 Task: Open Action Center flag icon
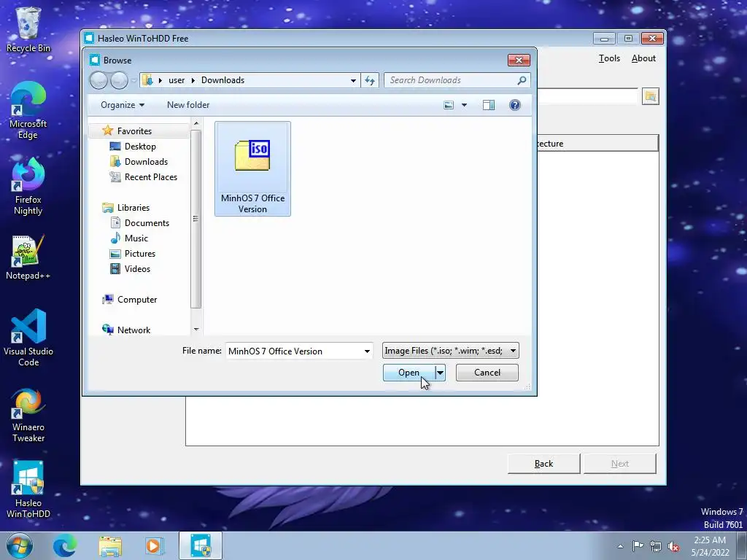pyautogui.click(x=638, y=545)
